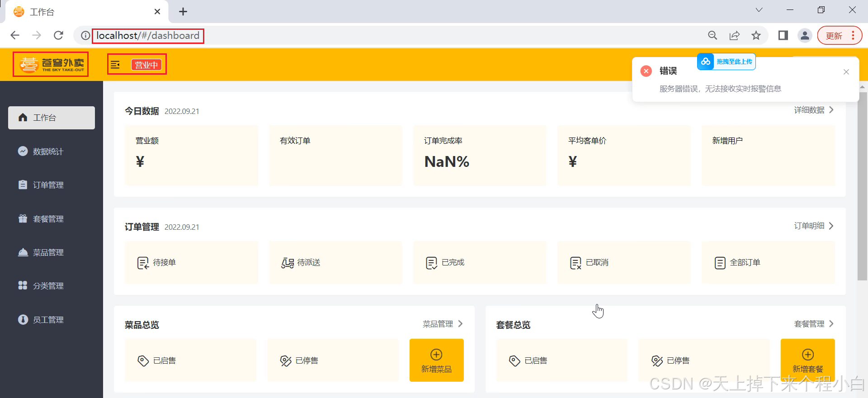Click the 待接单 document icon
868x398 pixels.
[143, 263]
